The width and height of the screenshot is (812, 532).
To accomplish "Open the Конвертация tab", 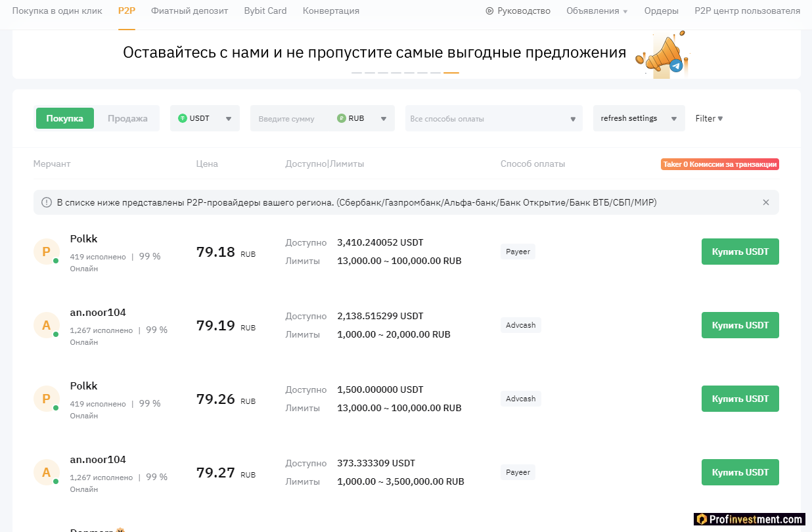I will (331, 11).
